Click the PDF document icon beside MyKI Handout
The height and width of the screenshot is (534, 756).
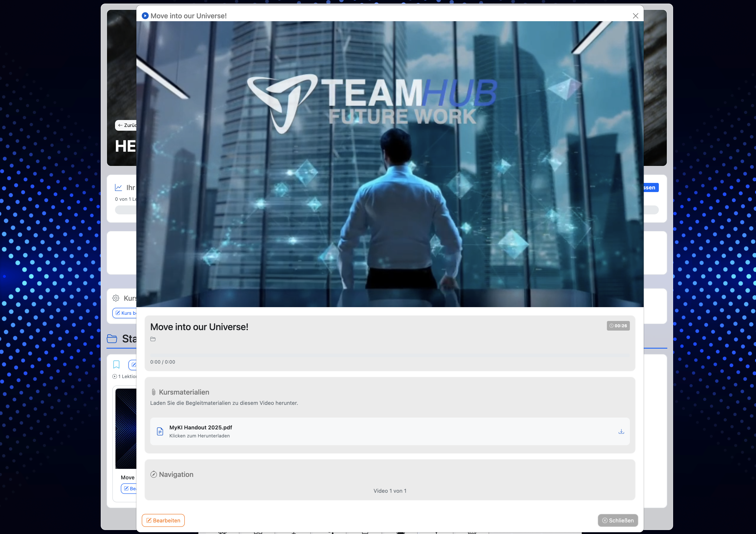(160, 431)
